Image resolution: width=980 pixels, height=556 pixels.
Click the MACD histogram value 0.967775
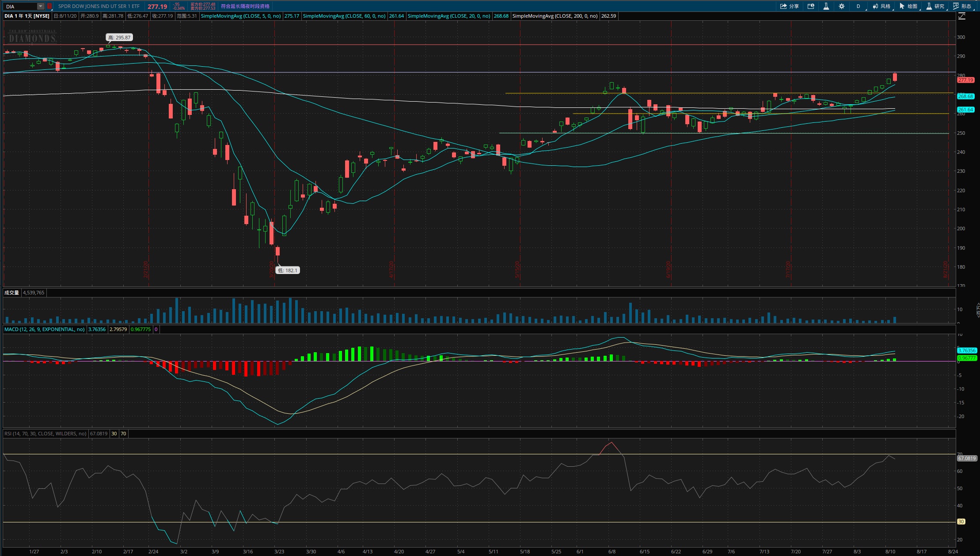(x=141, y=329)
